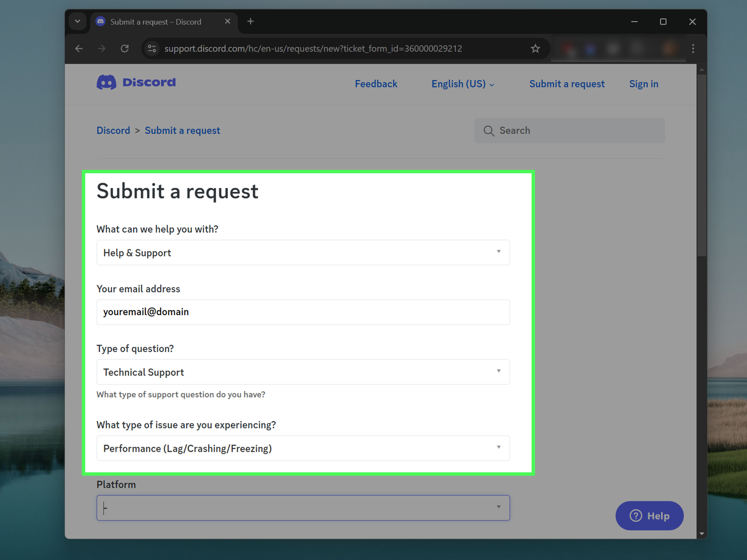Open the 'What can we help you with?' dropdown
The height and width of the screenshot is (560, 747).
(x=303, y=253)
